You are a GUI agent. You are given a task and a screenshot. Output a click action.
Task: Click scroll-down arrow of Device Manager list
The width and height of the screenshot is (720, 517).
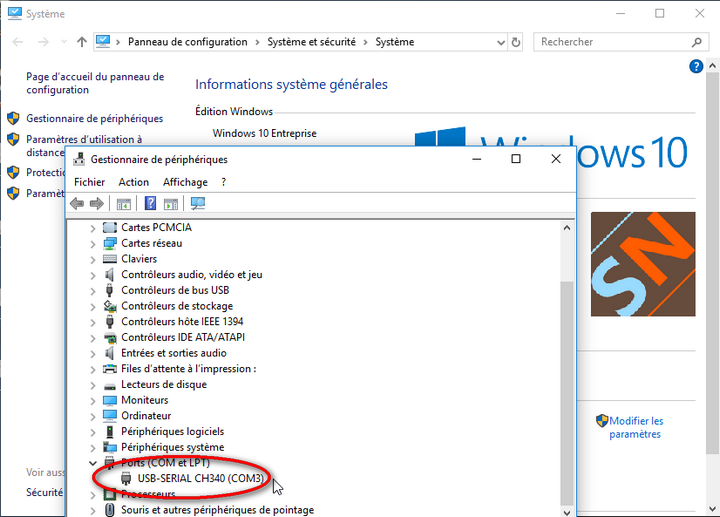pos(567,512)
